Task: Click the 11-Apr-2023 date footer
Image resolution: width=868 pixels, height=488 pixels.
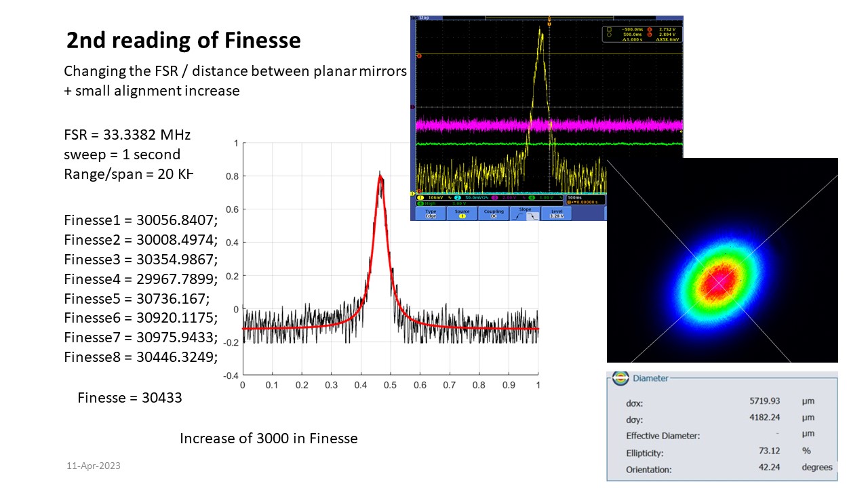Action: 94,466
